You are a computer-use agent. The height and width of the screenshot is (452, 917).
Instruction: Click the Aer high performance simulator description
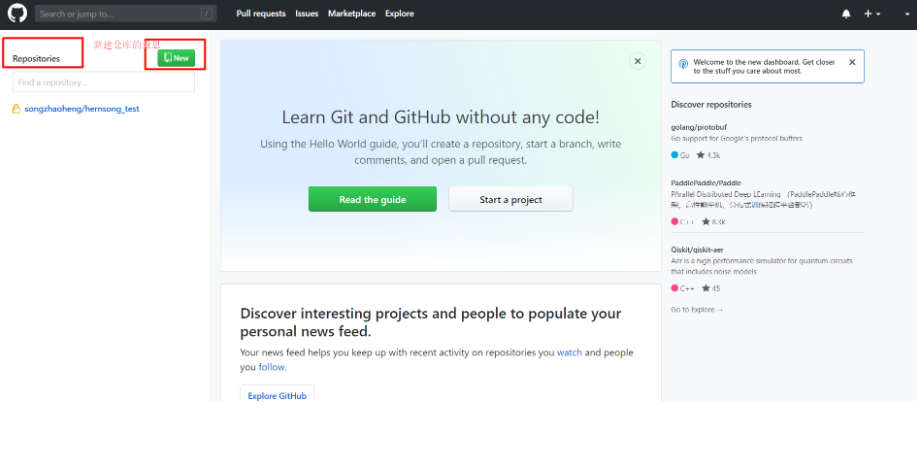point(761,266)
